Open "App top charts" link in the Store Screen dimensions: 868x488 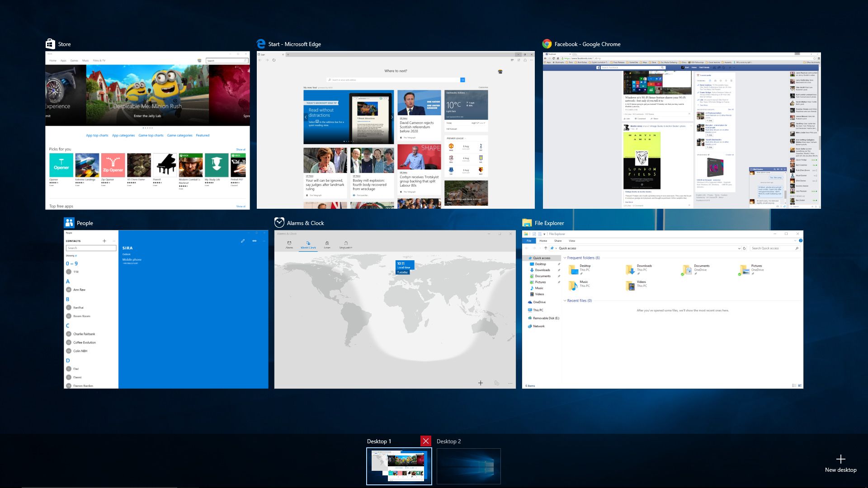click(x=97, y=135)
